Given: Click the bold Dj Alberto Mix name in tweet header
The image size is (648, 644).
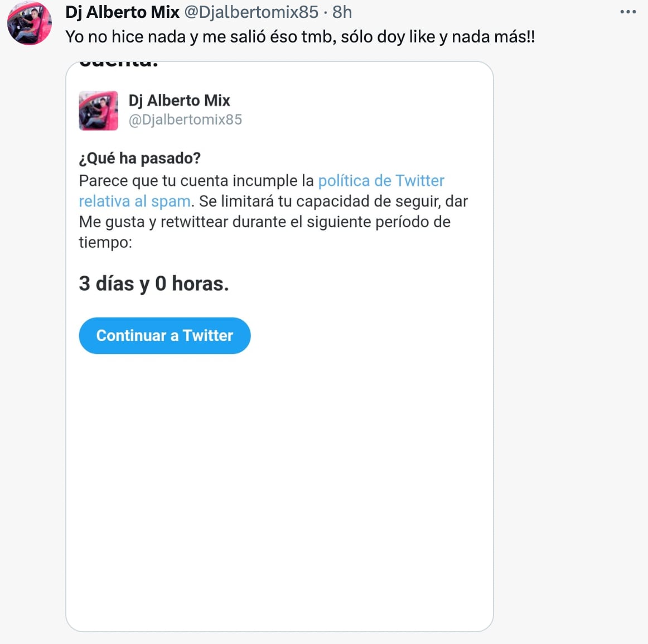Looking at the screenshot, I should [122, 12].
